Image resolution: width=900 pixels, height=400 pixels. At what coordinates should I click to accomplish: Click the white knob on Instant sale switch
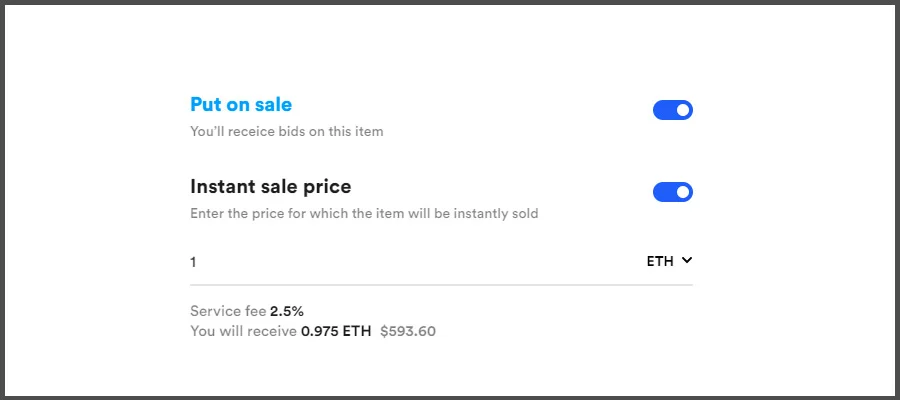(683, 192)
